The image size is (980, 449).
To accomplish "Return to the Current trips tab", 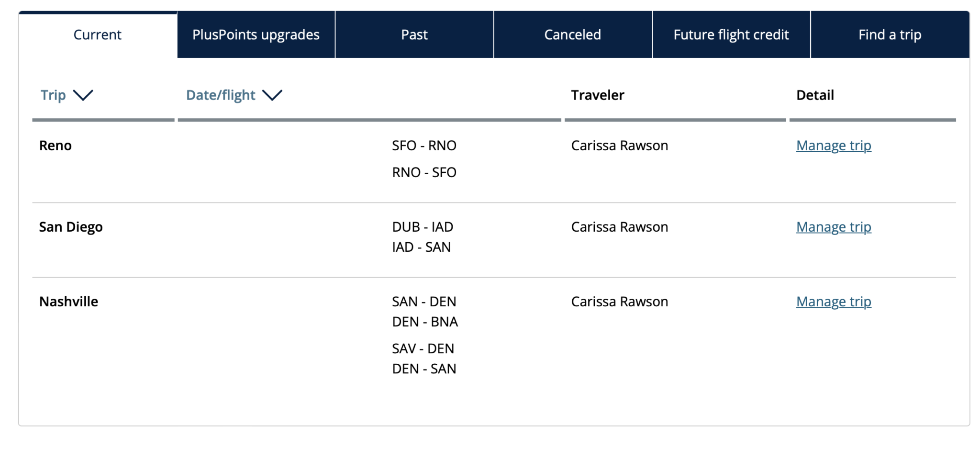I will pyautogui.click(x=97, y=34).
